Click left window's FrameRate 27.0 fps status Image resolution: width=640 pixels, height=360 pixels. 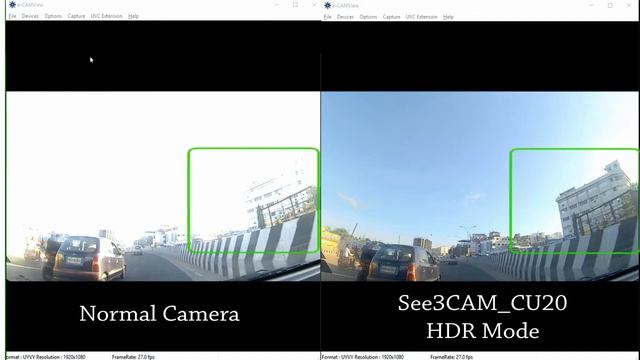click(x=133, y=357)
